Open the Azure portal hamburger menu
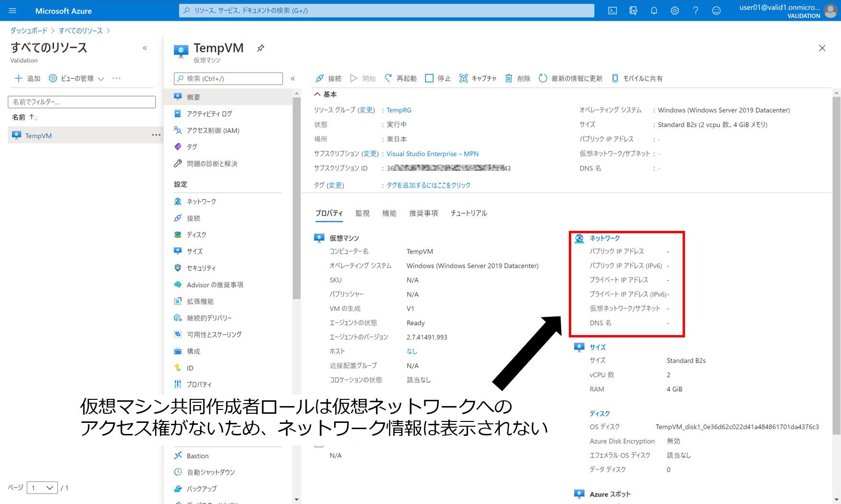This screenshot has height=504, width=841. pos(12,11)
